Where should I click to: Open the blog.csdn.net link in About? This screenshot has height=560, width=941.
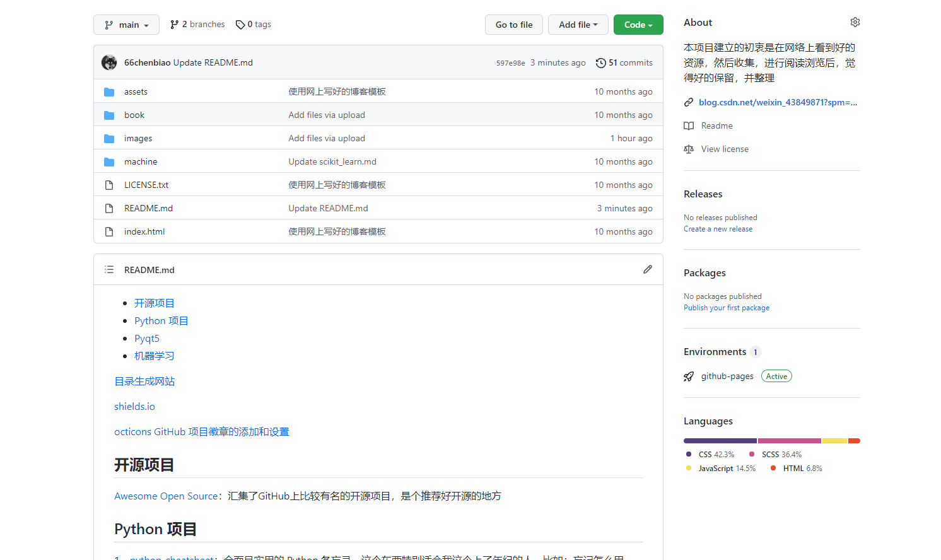[x=778, y=102]
